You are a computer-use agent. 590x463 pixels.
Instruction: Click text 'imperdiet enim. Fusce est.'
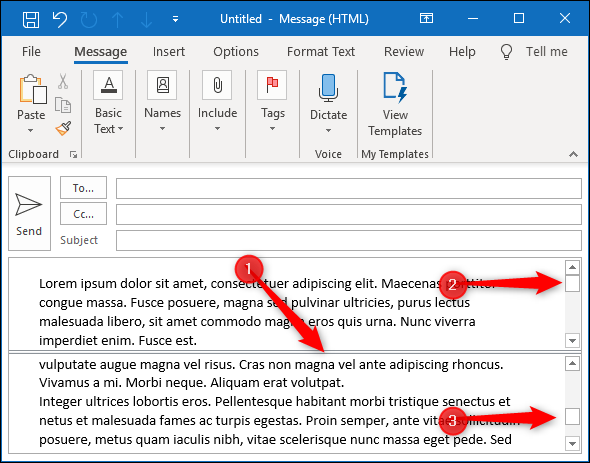click(118, 341)
